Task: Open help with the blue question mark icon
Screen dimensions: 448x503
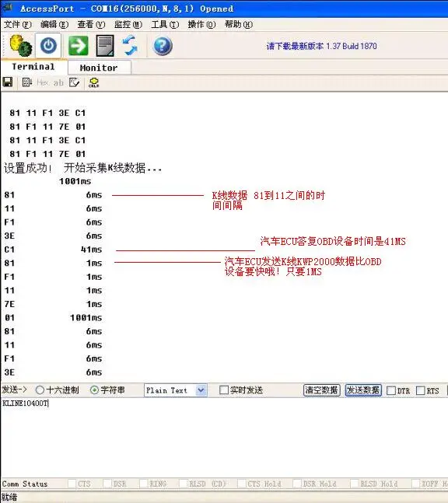Action: [163, 46]
